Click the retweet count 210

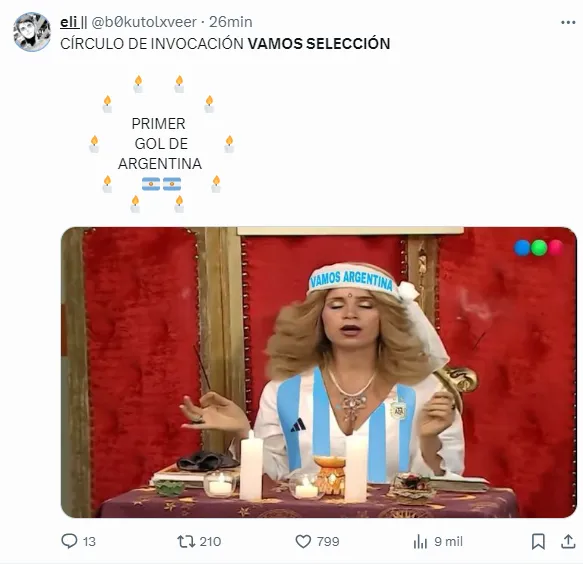click(x=210, y=542)
